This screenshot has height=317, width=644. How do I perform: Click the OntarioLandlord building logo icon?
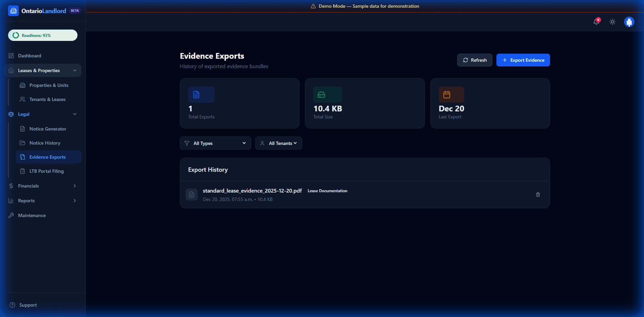pyautogui.click(x=13, y=10)
